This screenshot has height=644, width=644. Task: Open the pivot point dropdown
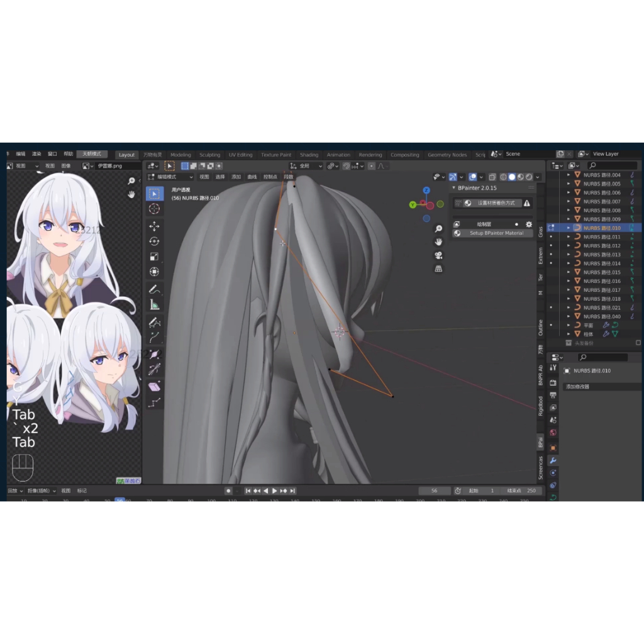pyautogui.click(x=333, y=166)
